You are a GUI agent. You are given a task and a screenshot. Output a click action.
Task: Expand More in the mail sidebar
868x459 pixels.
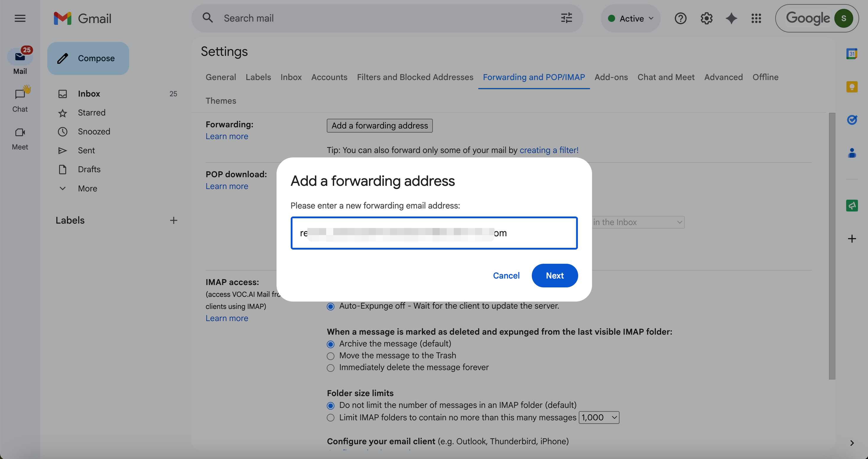[x=87, y=188]
